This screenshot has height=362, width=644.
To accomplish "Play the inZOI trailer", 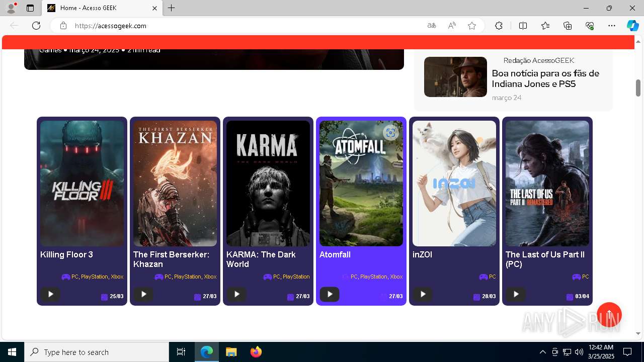I will [423, 294].
